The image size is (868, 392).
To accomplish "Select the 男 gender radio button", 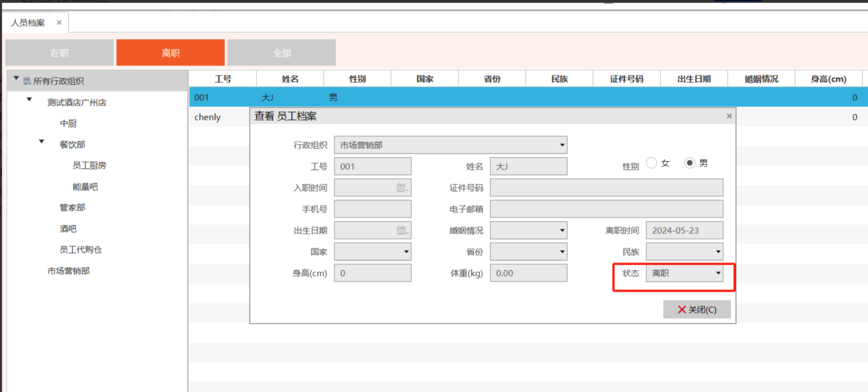I will 689,163.
